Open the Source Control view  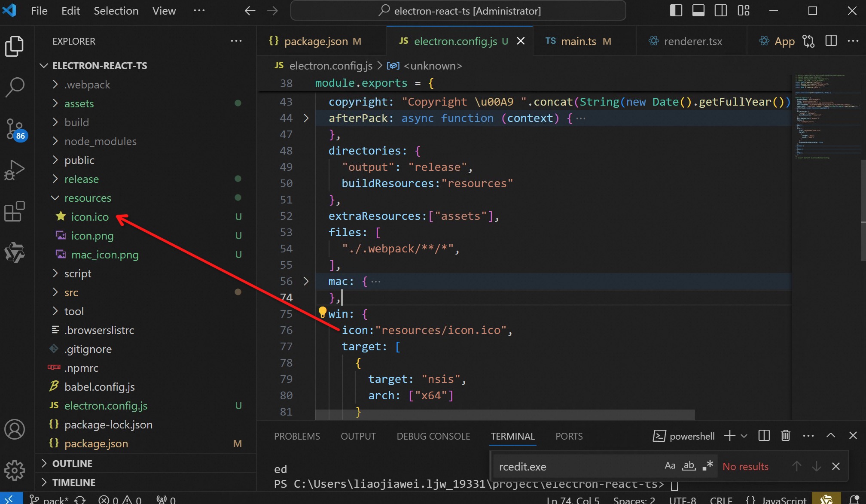(15, 129)
